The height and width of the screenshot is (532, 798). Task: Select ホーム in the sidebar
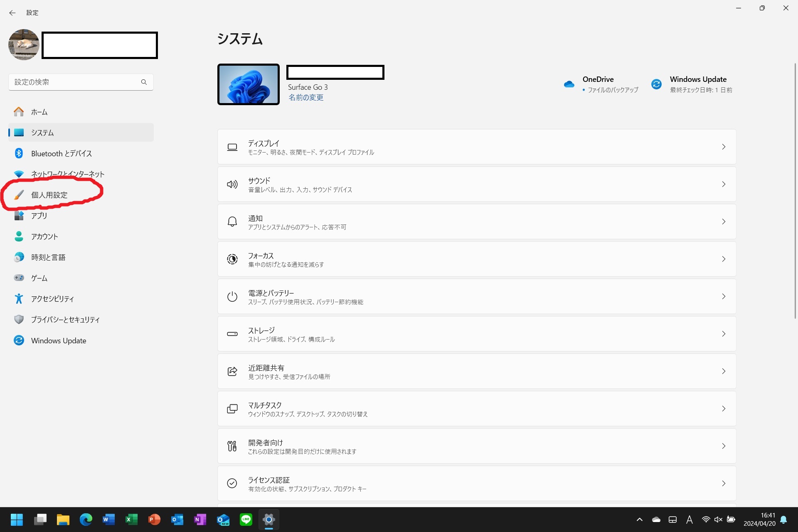point(39,112)
